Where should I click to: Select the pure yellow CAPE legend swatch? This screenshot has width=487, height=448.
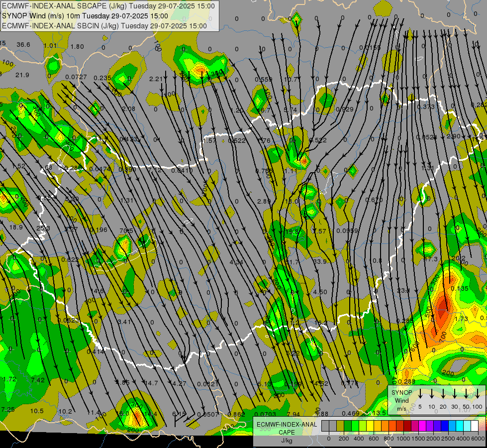click(x=370, y=426)
